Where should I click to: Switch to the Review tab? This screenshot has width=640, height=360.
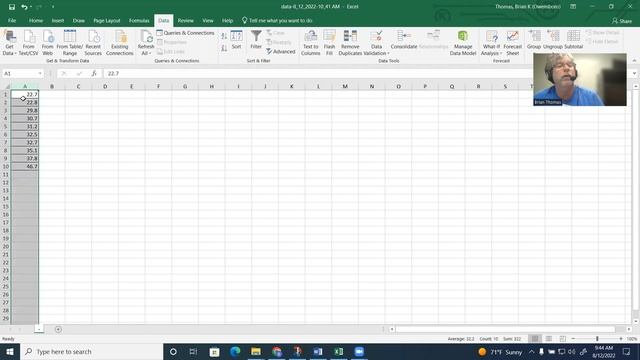[x=185, y=20]
